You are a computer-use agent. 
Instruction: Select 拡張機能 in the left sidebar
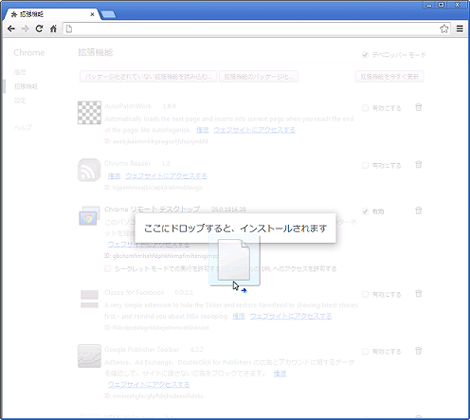[x=26, y=87]
